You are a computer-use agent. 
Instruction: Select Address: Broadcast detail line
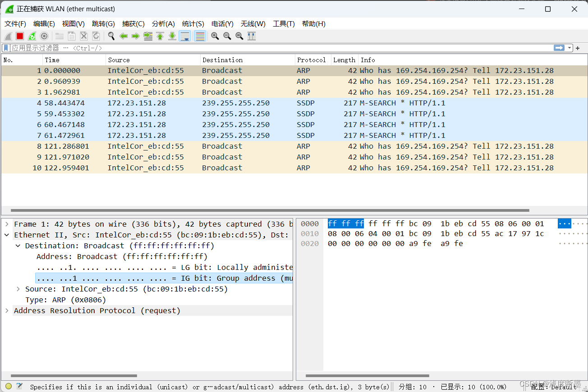click(x=122, y=256)
